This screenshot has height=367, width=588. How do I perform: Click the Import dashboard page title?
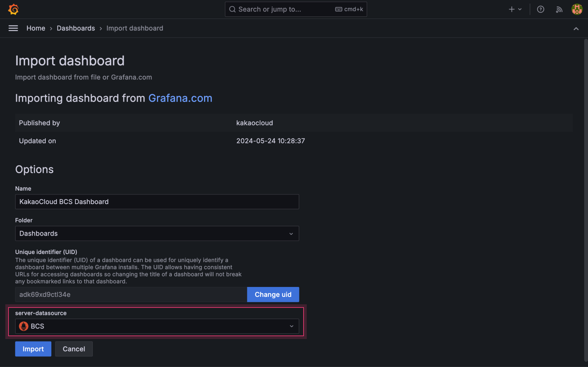coord(70,61)
